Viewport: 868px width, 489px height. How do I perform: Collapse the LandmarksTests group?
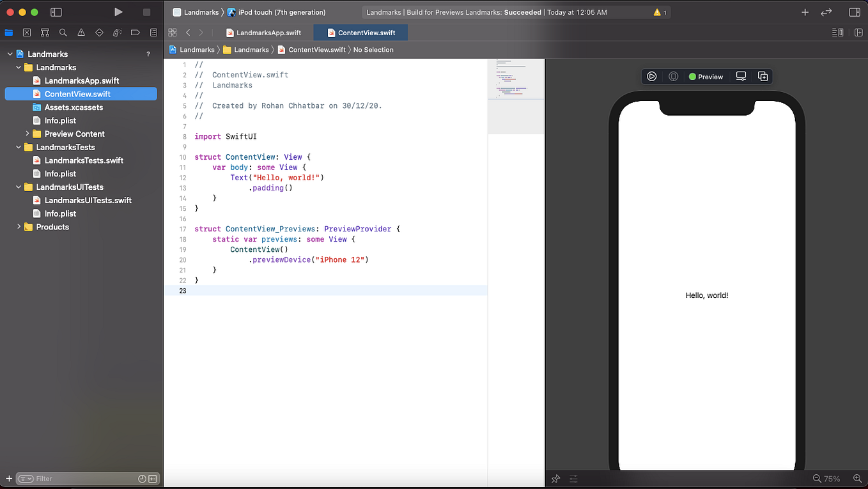[x=19, y=147]
